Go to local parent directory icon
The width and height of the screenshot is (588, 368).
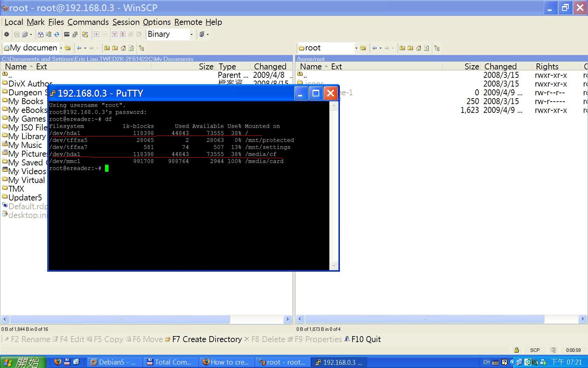[107, 48]
